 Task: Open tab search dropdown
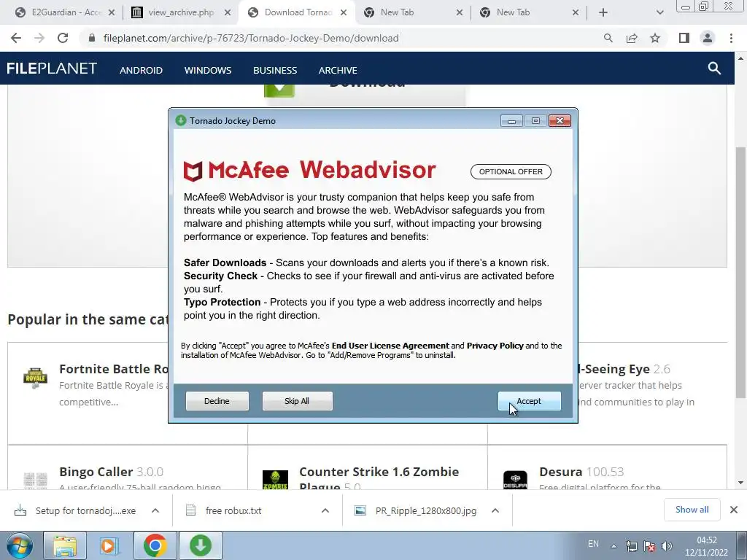tap(659, 12)
